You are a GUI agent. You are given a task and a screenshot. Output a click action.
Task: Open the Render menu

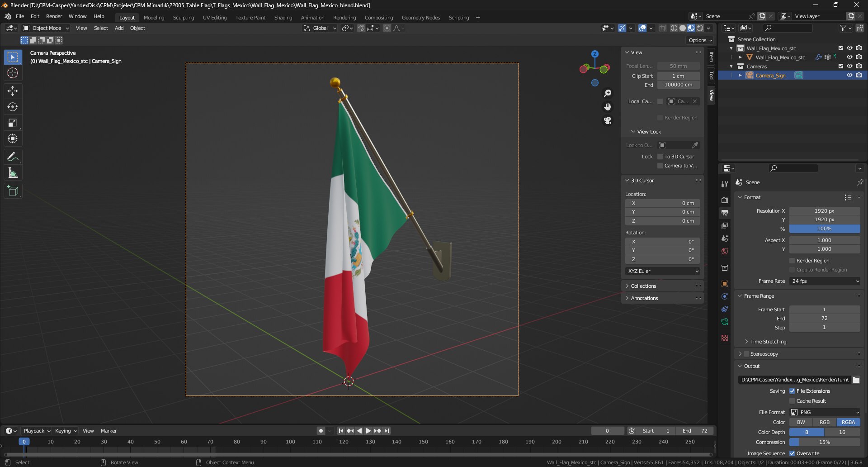coord(54,16)
